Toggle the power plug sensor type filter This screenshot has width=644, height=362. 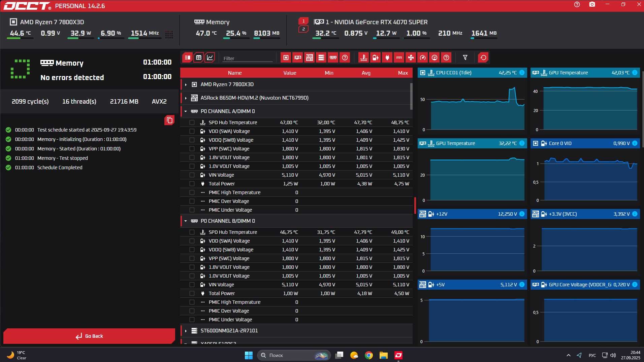[x=387, y=58]
